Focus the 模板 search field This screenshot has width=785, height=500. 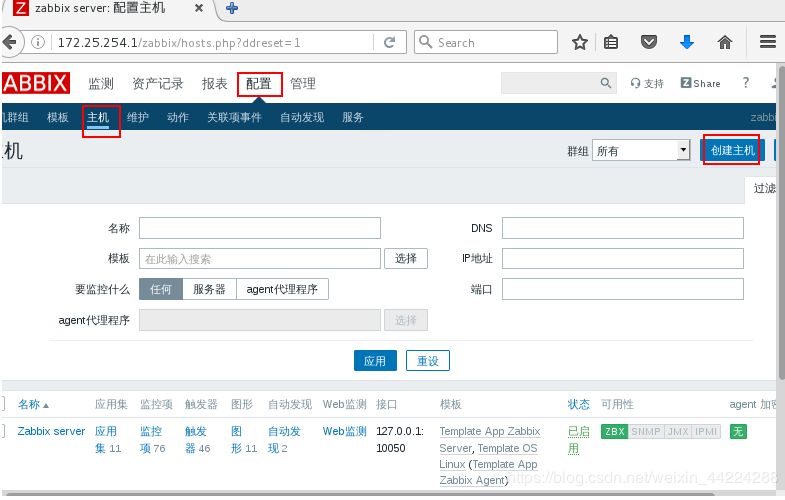click(260, 258)
